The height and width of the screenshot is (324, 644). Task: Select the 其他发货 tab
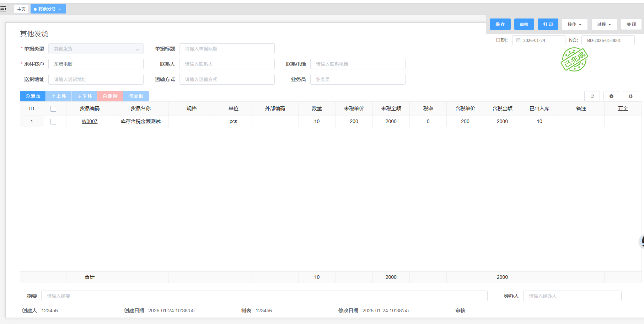click(x=47, y=9)
